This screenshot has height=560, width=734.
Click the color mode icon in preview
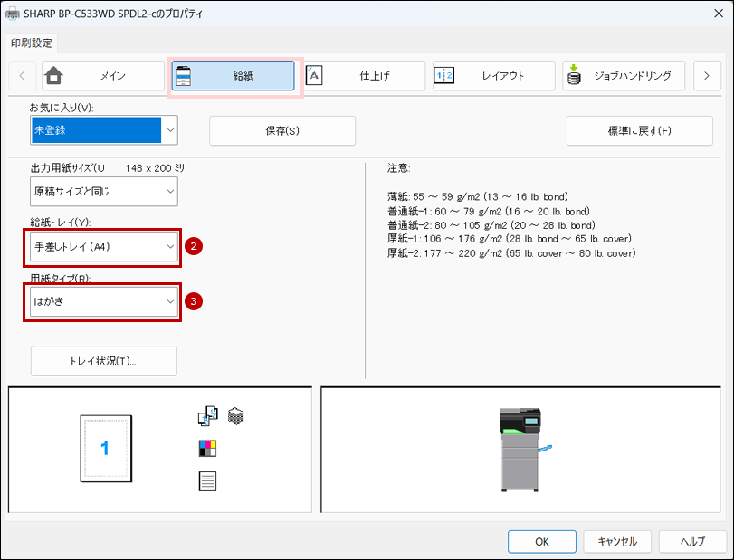pyautogui.click(x=207, y=448)
